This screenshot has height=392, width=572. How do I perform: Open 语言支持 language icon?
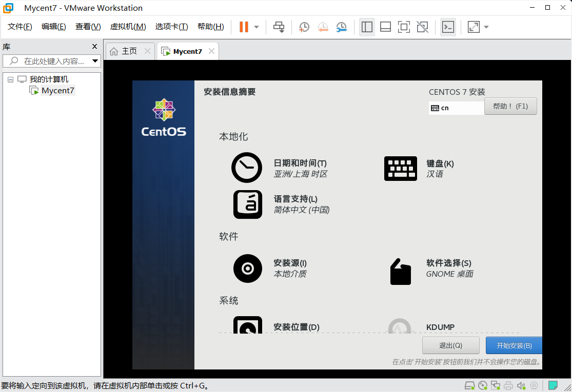[248, 204]
